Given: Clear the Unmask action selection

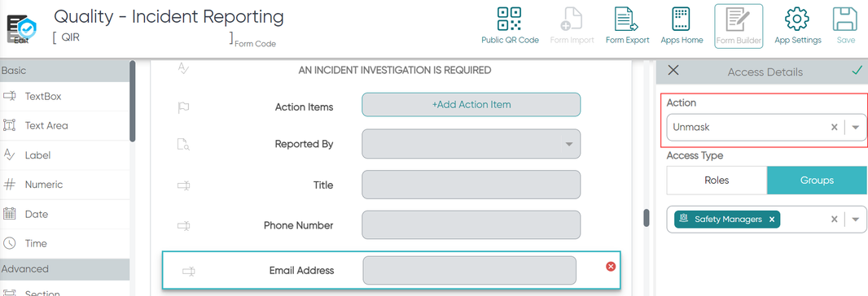Looking at the screenshot, I should coord(835,127).
